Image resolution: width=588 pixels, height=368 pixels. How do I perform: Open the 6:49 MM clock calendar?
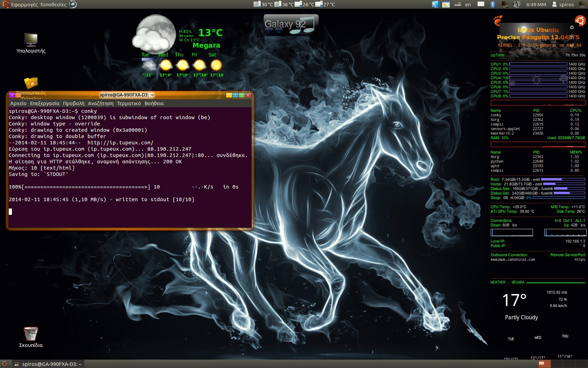(536, 5)
